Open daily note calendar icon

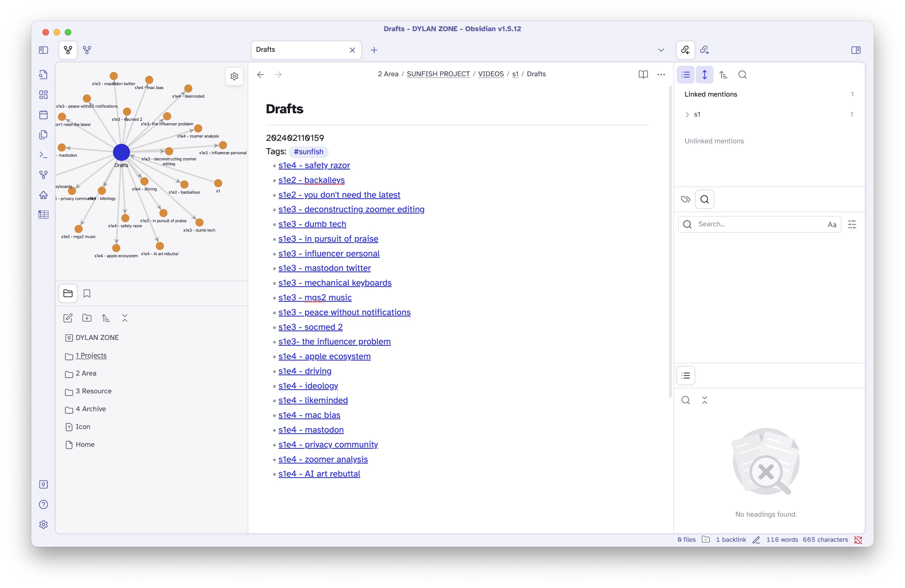point(43,115)
